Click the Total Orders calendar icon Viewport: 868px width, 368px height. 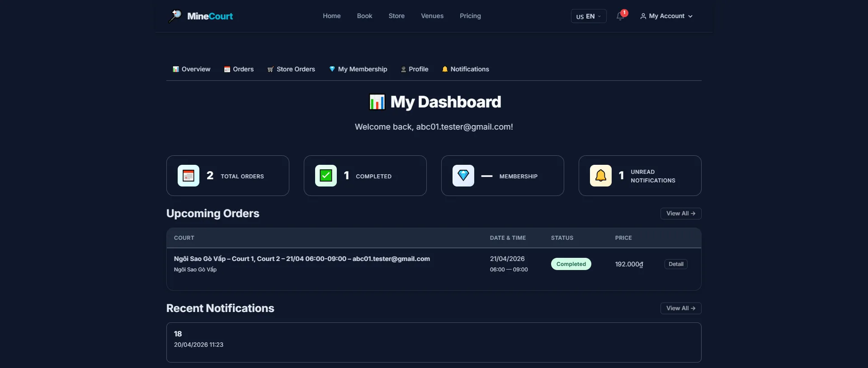(x=189, y=176)
